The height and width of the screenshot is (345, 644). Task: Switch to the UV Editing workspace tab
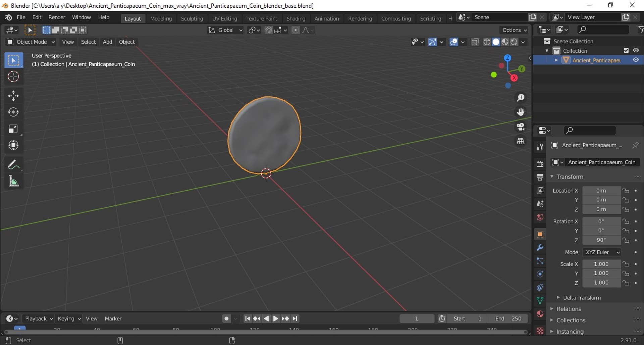(x=224, y=18)
